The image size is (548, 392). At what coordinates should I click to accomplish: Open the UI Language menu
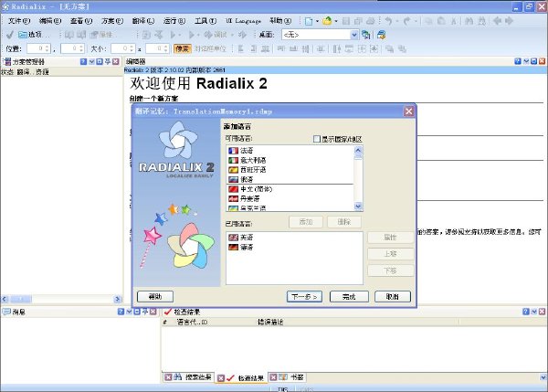pyautogui.click(x=243, y=21)
